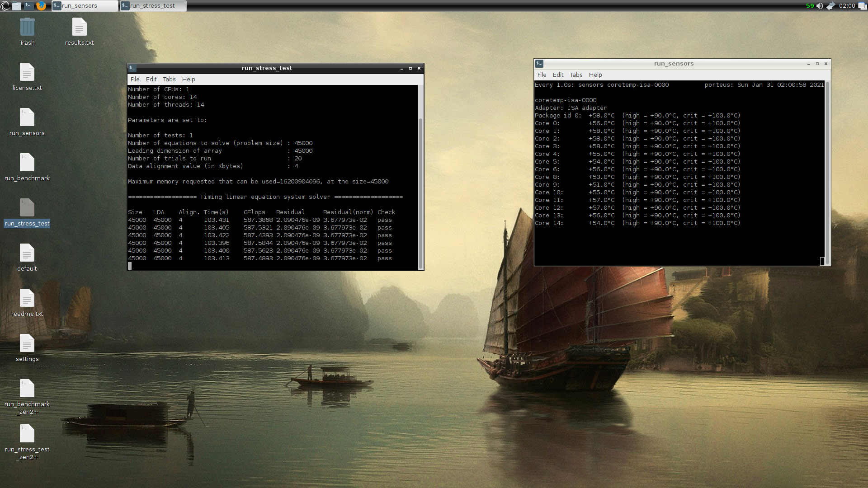
Task: Open Help menu in run_sensors window
Action: point(595,75)
